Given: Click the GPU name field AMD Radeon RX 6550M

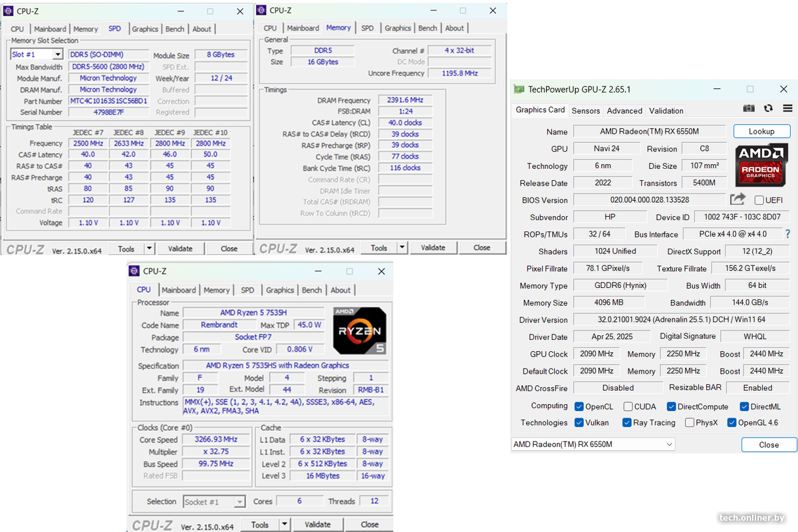Looking at the screenshot, I should pyautogui.click(x=649, y=132).
